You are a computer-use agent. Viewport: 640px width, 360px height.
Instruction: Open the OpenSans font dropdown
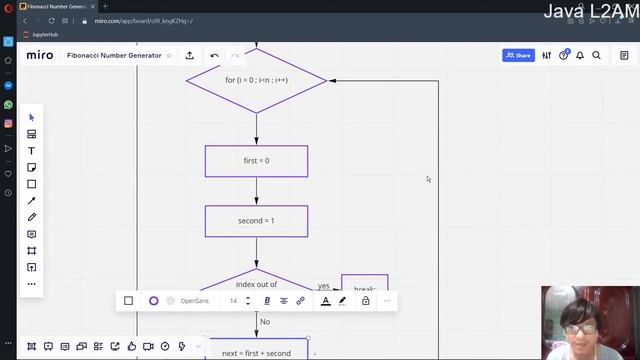[195, 301]
